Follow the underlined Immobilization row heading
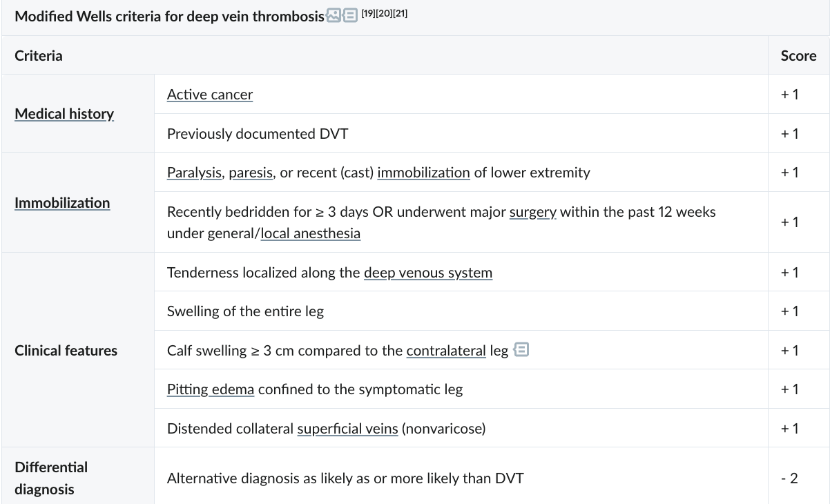Screen dimensions: 830x504 [x=62, y=203]
